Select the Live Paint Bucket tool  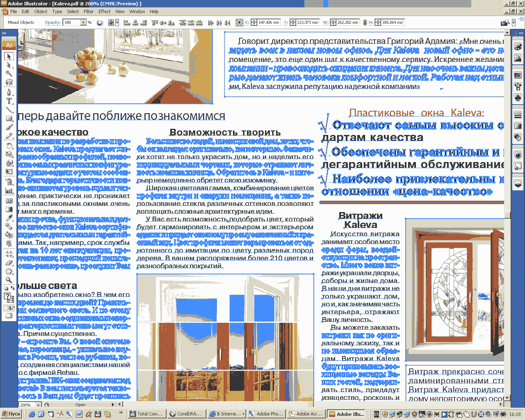click(x=9, y=235)
